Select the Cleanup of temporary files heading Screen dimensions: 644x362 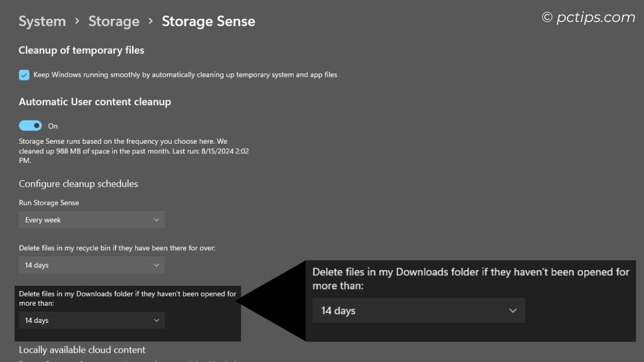click(x=81, y=50)
